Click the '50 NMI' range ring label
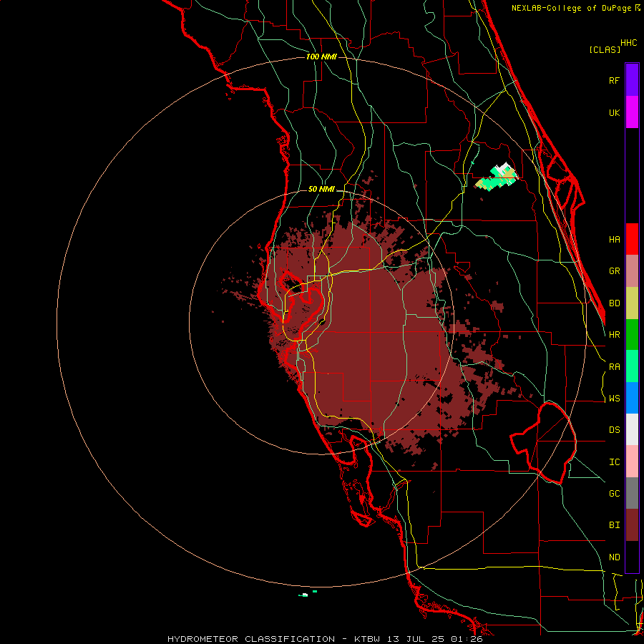Screen dimensions: 644x644 (321, 189)
